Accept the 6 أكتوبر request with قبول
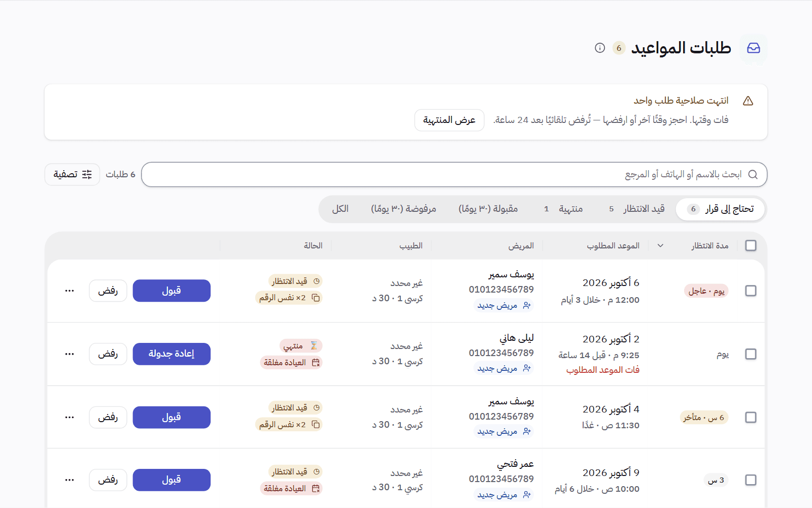The image size is (812, 508). pos(172,291)
